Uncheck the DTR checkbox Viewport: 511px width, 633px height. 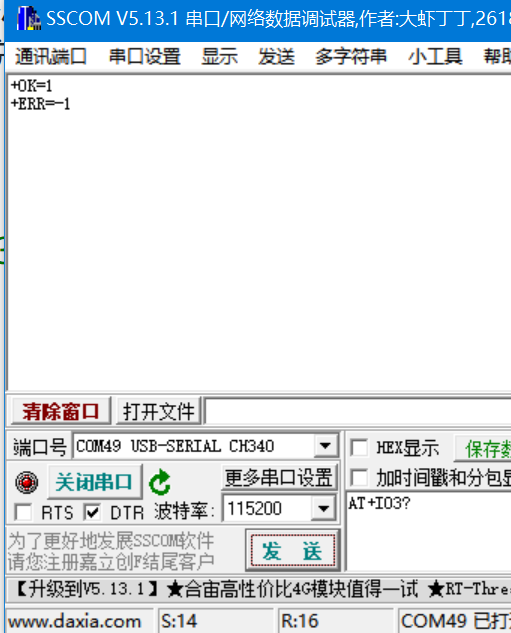93,513
